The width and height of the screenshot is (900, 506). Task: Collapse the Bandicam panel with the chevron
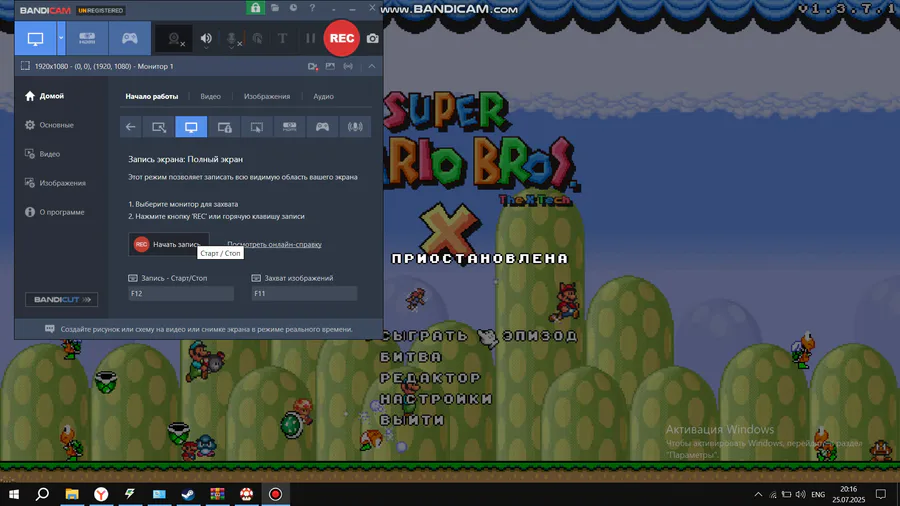tap(372, 67)
